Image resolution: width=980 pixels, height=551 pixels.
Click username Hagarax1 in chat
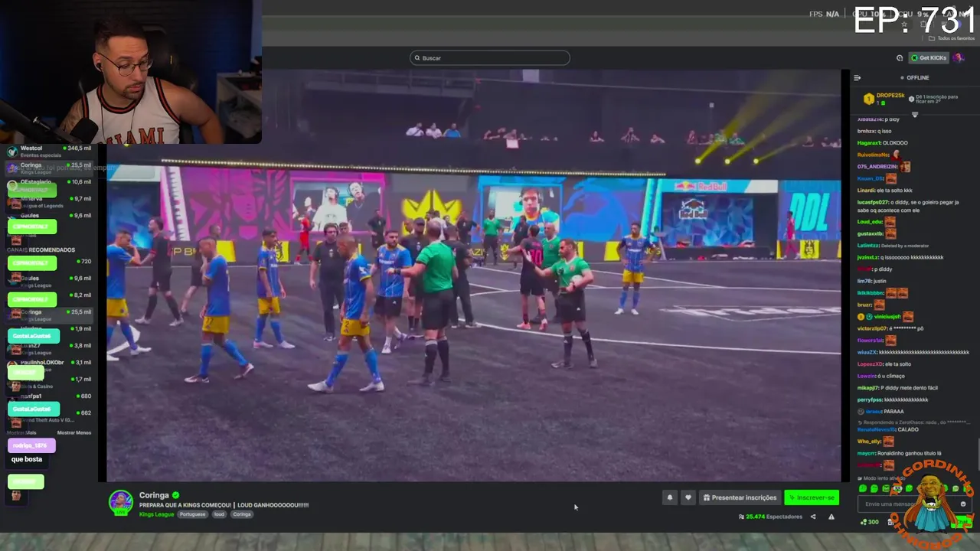[x=869, y=143]
